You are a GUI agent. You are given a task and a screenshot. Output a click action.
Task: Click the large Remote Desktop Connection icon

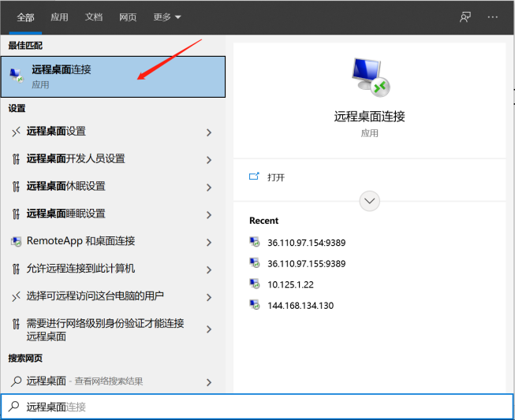[x=369, y=78]
